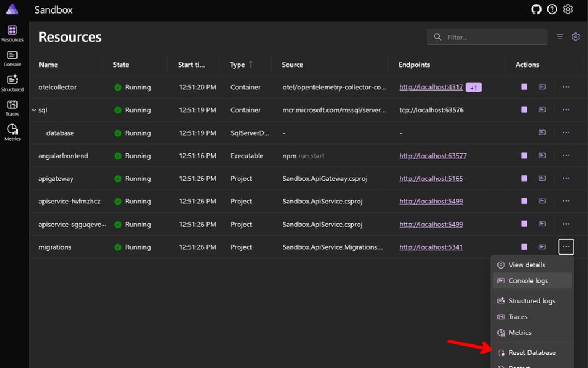This screenshot has height=368, width=588.
Task: Show additional otelcollector endpoints +1 badge
Action: click(473, 88)
